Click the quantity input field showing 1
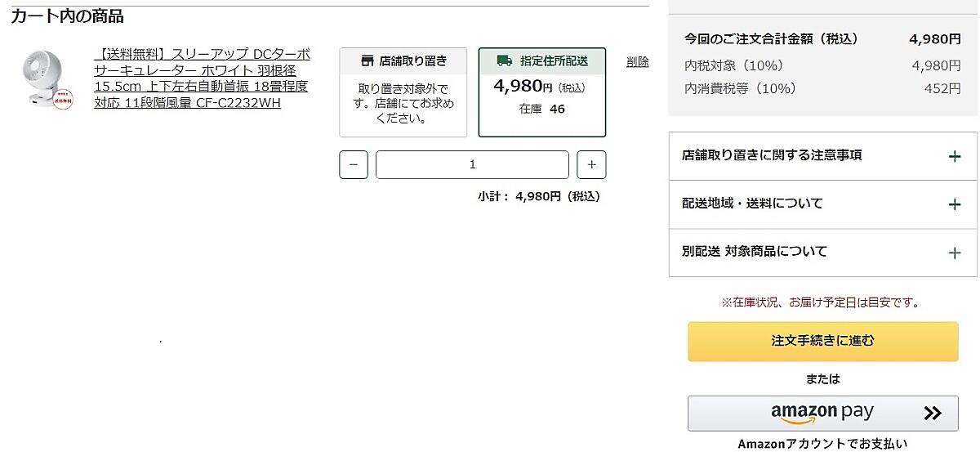 [x=472, y=165]
